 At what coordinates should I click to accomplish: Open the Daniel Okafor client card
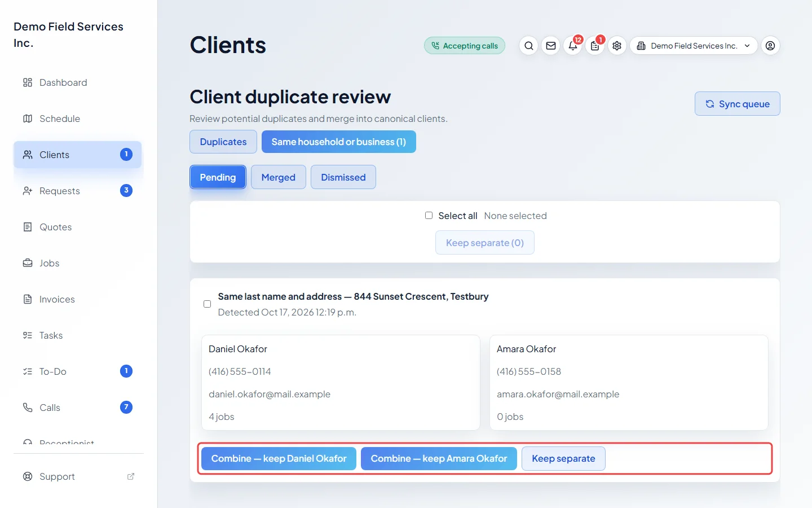click(341, 383)
